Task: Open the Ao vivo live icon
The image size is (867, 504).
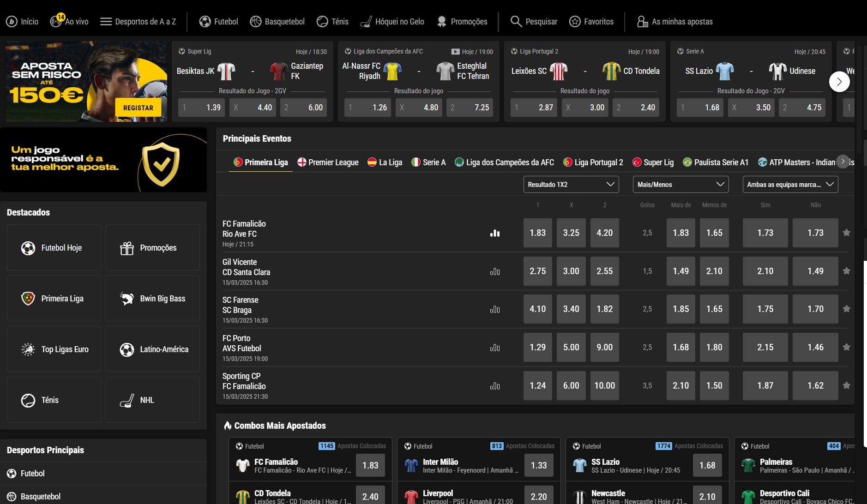Action: pyautogui.click(x=69, y=21)
